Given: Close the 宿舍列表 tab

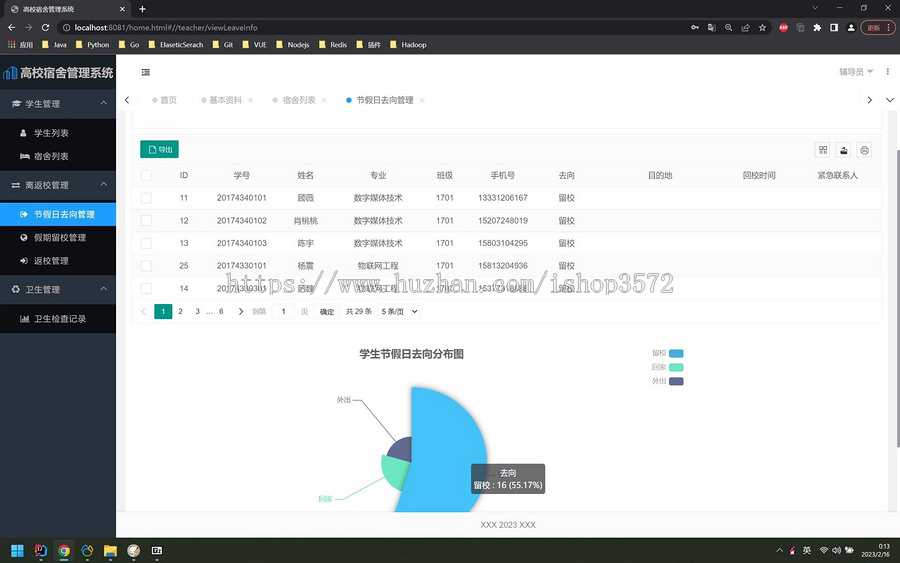Looking at the screenshot, I should coord(324,100).
